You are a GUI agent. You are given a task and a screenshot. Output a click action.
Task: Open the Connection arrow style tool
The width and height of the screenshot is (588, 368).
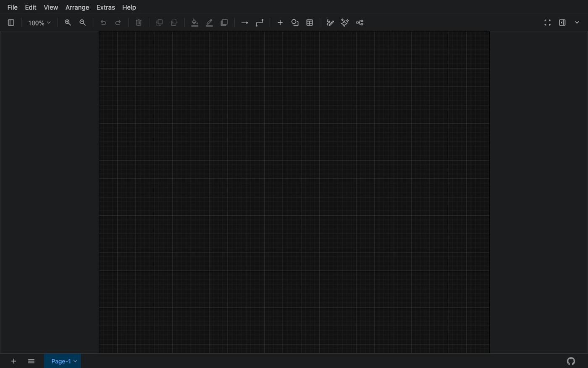point(245,23)
